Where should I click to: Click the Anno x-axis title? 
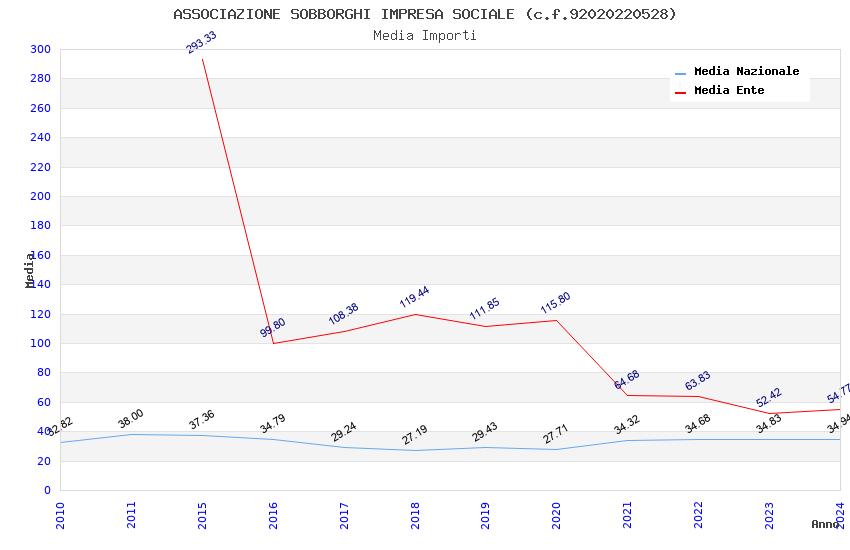click(825, 524)
